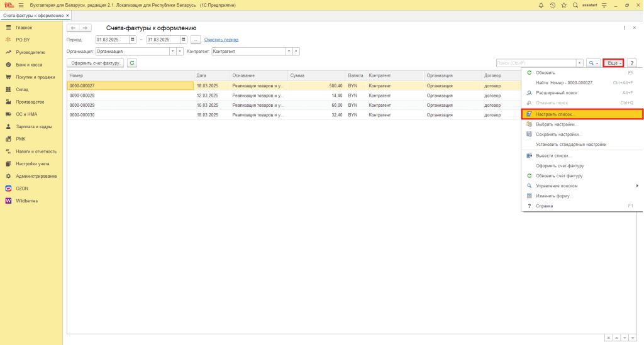
Task: Open the form's three-dot options icon
Action: pyautogui.click(x=625, y=28)
